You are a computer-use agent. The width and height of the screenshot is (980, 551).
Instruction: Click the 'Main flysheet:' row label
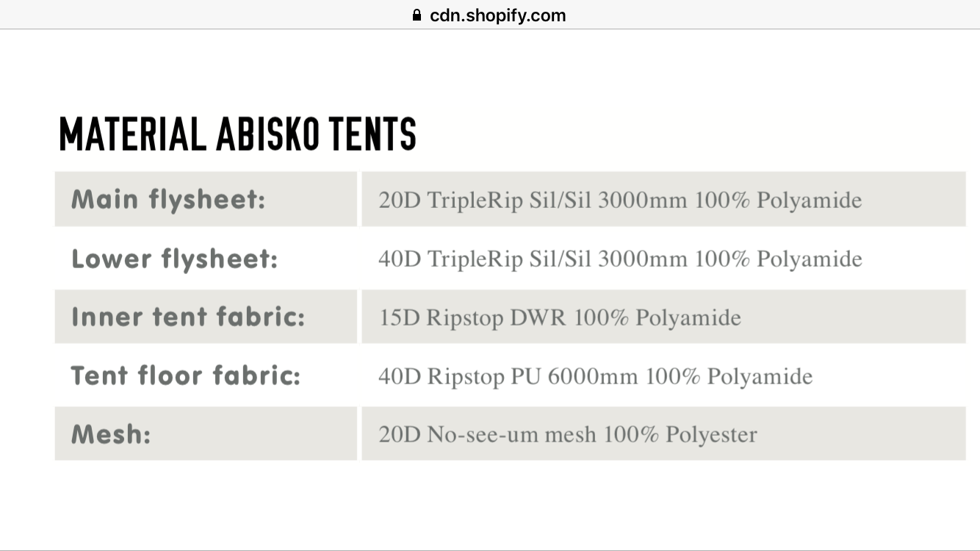(167, 199)
